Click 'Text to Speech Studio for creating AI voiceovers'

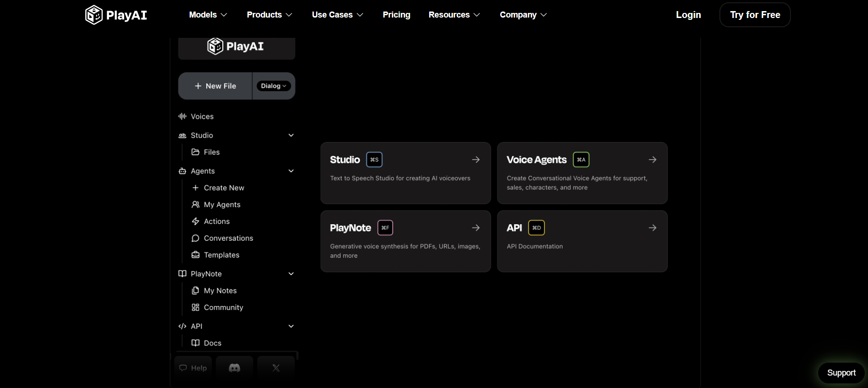(400, 178)
